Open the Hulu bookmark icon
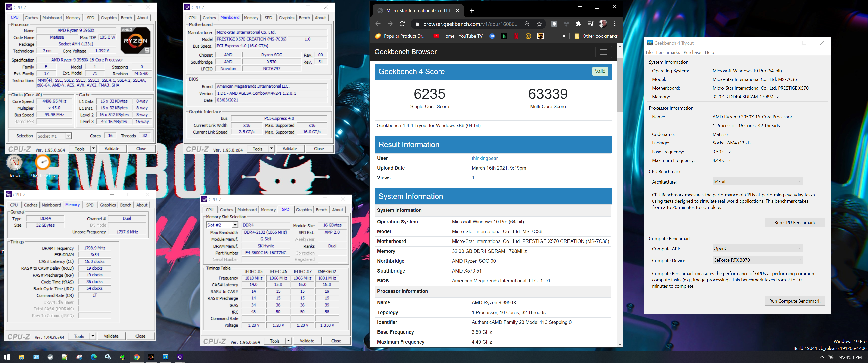Screen dimensions: 868x363 (x=504, y=36)
